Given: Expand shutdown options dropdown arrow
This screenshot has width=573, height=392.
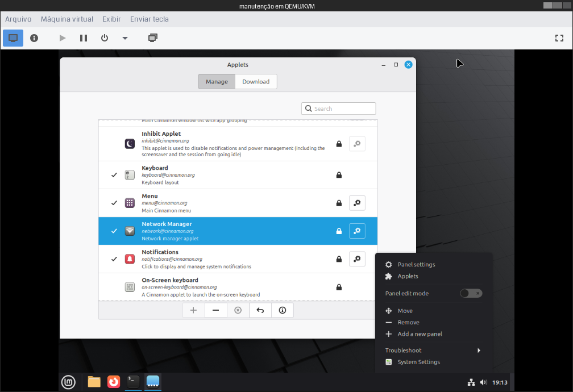Looking at the screenshot, I should click(125, 38).
